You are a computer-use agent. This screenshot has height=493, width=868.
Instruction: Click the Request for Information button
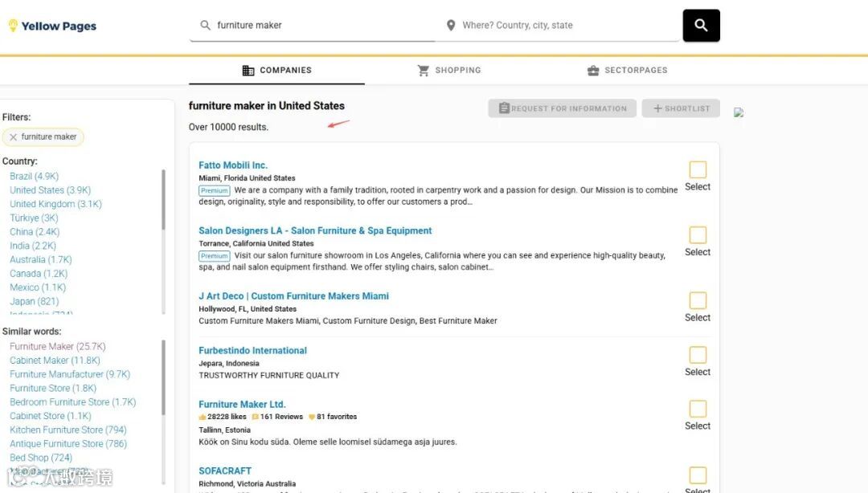[562, 108]
